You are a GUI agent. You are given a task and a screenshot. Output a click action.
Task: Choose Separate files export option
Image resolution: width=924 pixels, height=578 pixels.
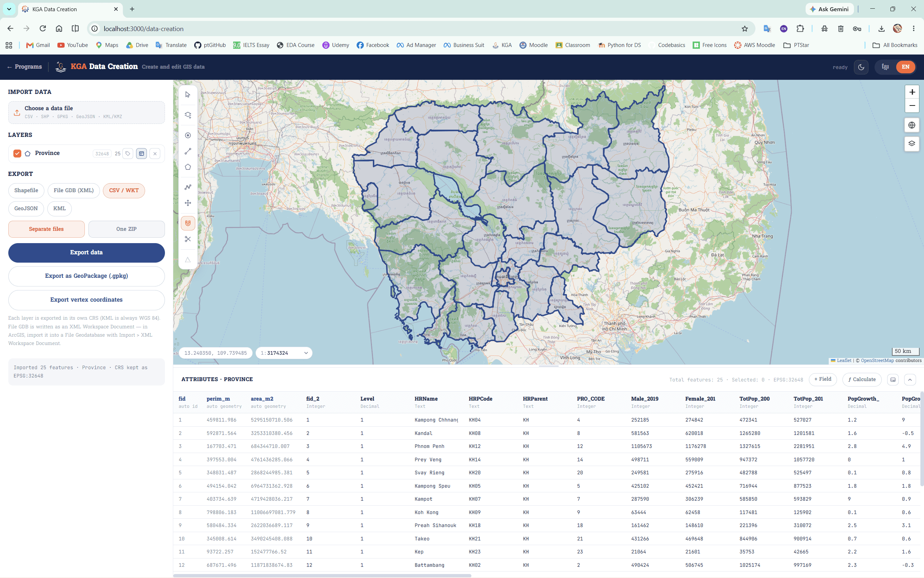46,229
